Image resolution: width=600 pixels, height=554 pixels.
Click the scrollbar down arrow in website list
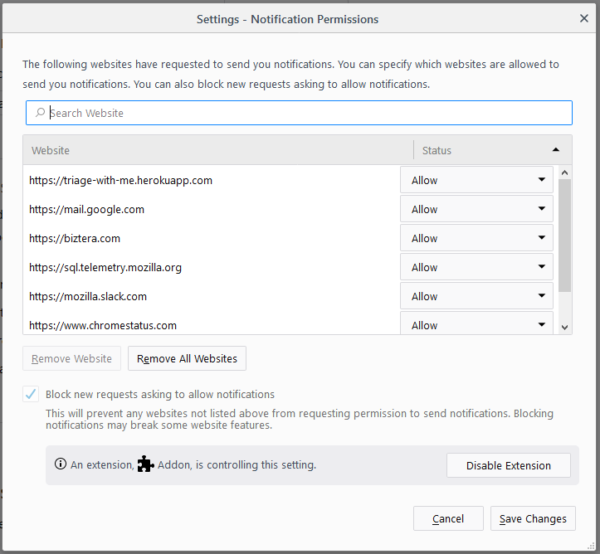tap(564, 327)
